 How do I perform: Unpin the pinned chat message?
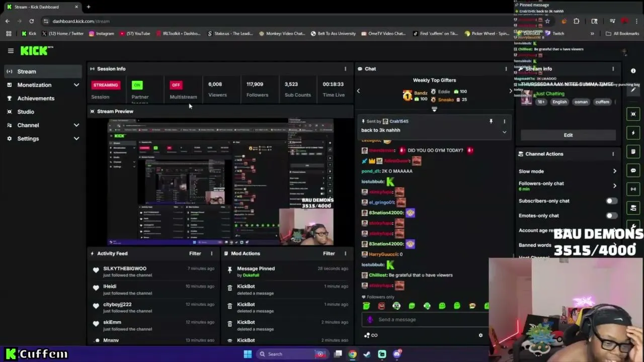click(491, 121)
